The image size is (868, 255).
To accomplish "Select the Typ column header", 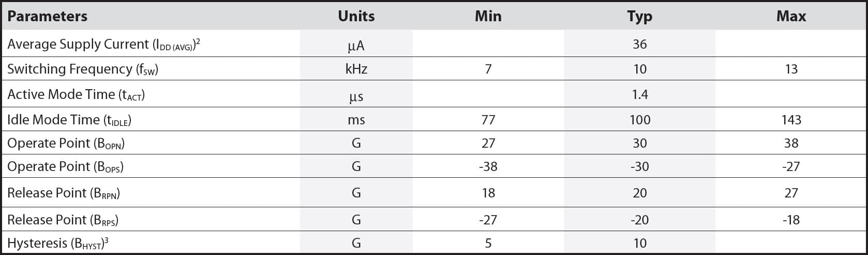I will pyautogui.click(x=639, y=16).
